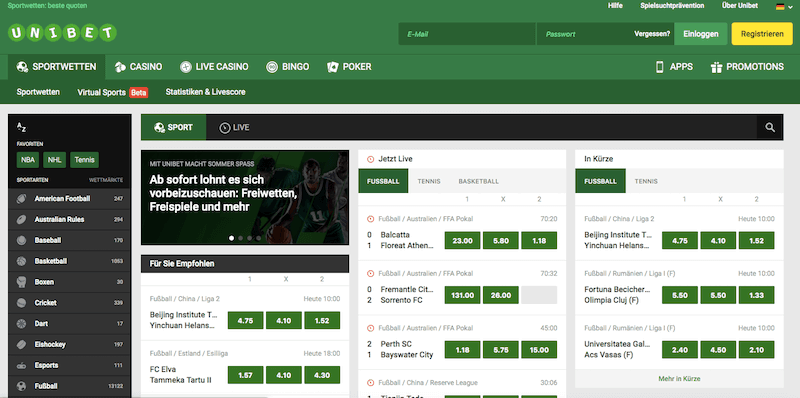The width and height of the screenshot is (800, 398).
Task: Select the NBA favorite button
Action: click(28, 160)
